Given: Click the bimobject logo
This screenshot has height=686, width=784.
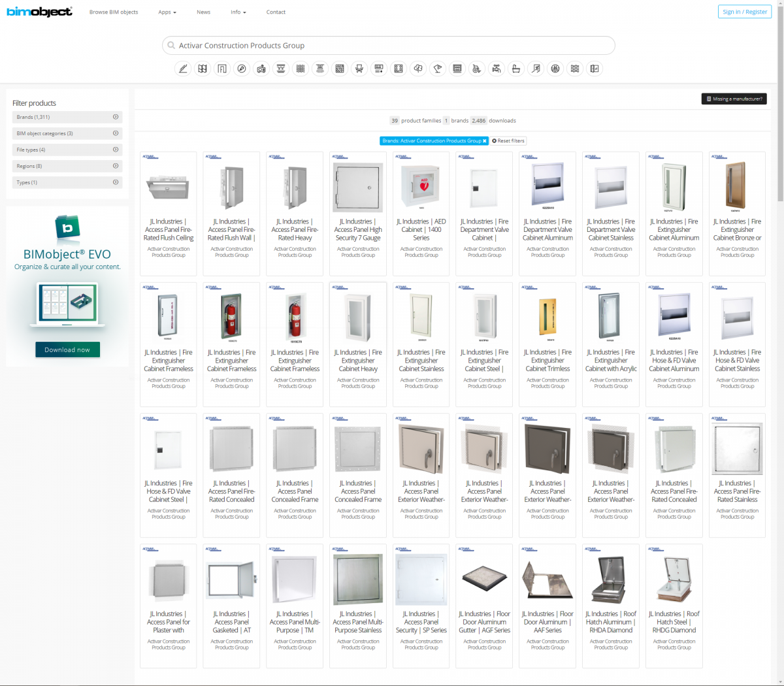Looking at the screenshot, I should coord(39,11).
